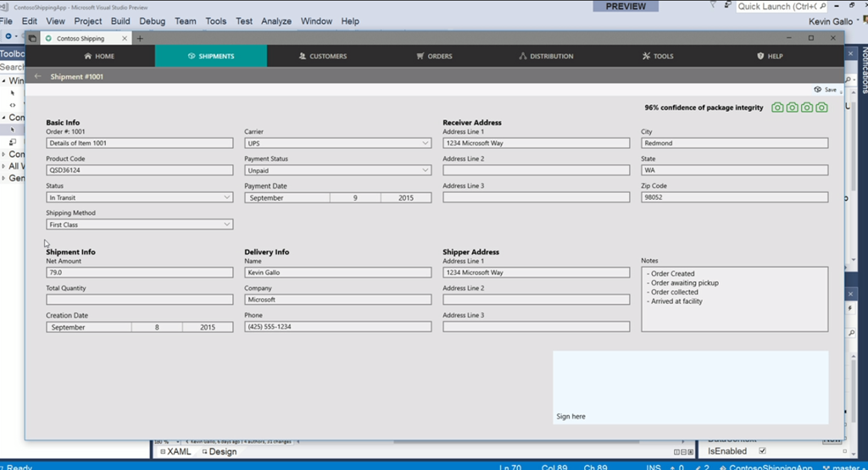Expand the Status dropdown showing In Transit
This screenshot has width=868, height=470.
click(x=139, y=197)
